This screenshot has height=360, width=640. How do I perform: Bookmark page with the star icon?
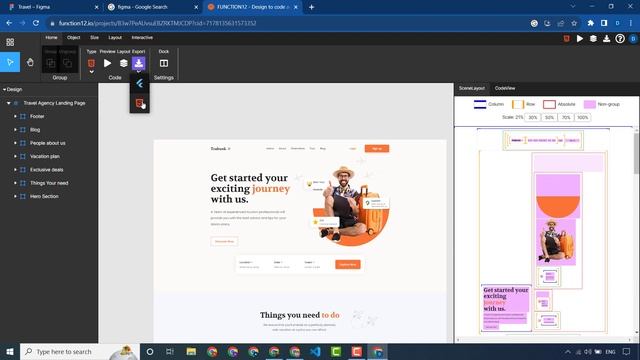tap(574, 23)
